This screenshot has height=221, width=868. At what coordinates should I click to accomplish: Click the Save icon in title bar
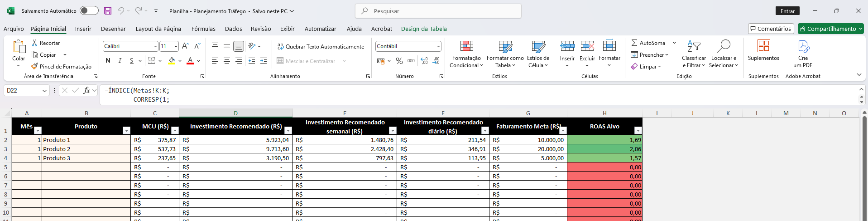tap(108, 11)
